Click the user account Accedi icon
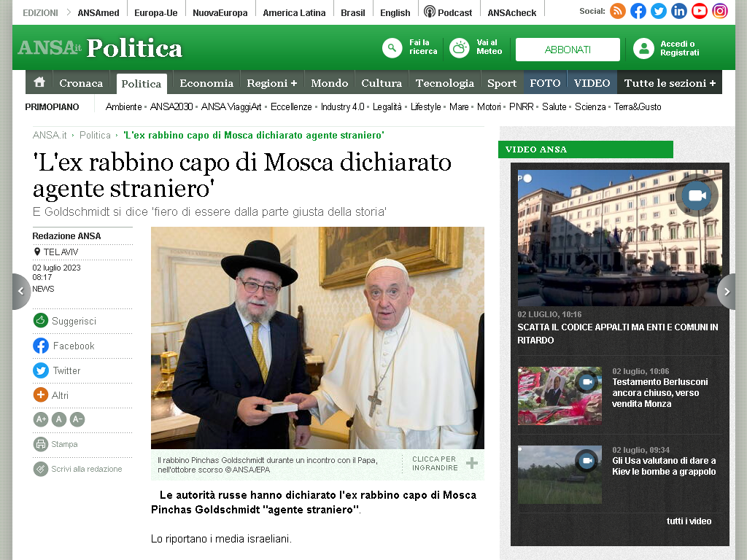The width and height of the screenshot is (747, 560). point(643,49)
